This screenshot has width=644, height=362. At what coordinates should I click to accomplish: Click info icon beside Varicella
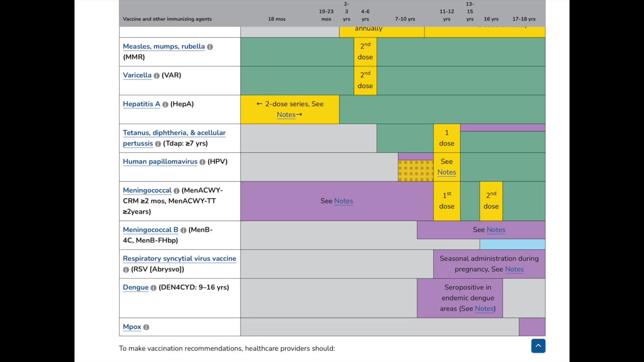tap(156, 75)
